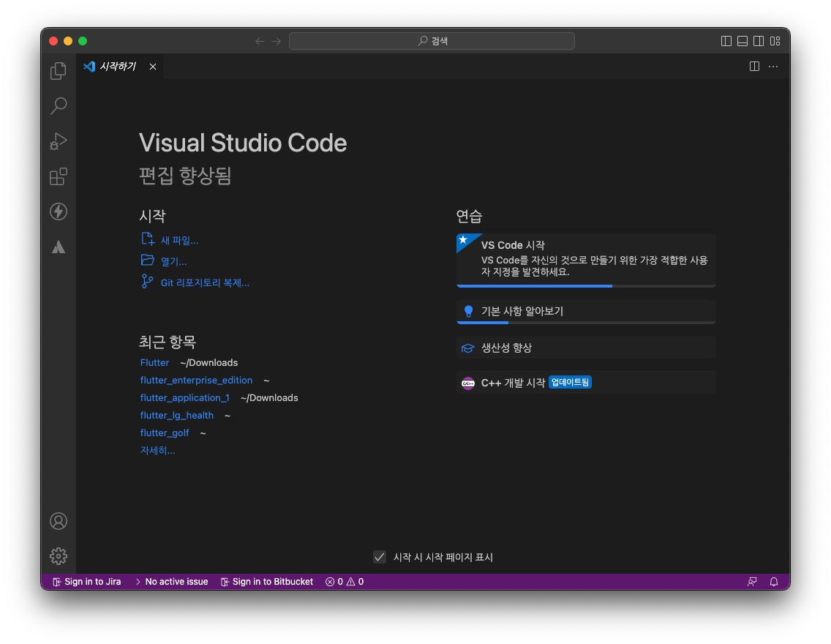
Task: Click the new file icon beside 새 파일...
Action: 147,239
